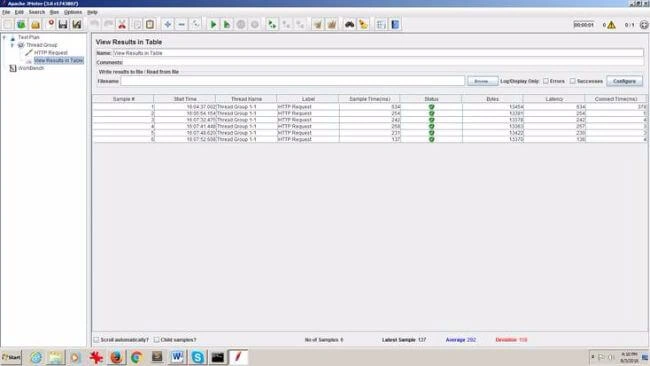Image resolution: width=650 pixels, height=366 pixels.
Task: Click the warning triangle error counter
Action: [x=611, y=25]
